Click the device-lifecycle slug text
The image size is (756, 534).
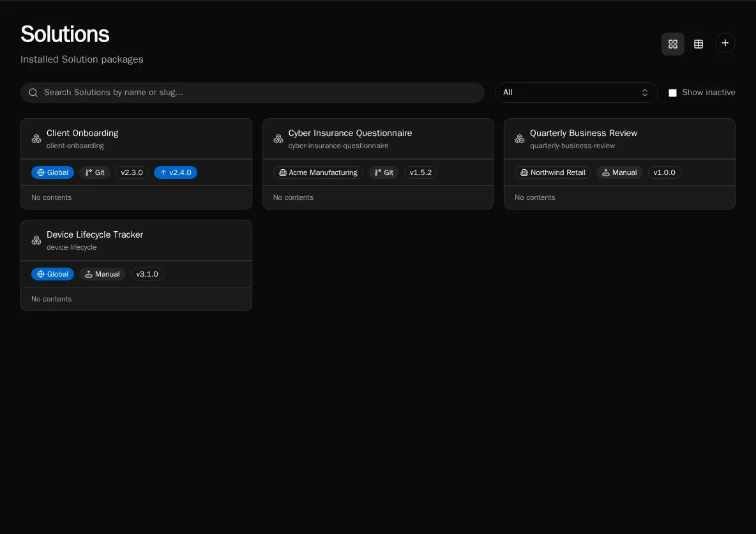(x=72, y=247)
